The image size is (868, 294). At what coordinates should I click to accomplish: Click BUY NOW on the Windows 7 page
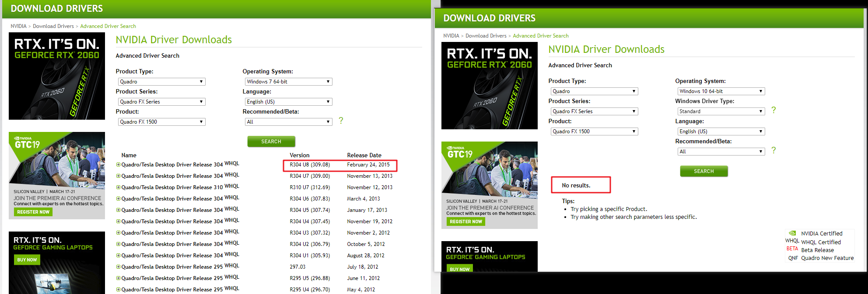tap(27, 260)
